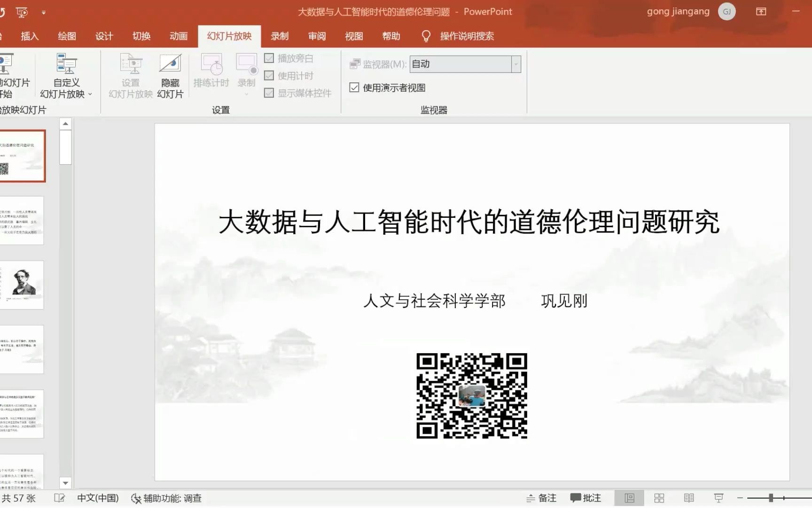Viewport: 812px width, 508px height.
Task: Open the 插入 ribbon tab
Action: point(30,36)
